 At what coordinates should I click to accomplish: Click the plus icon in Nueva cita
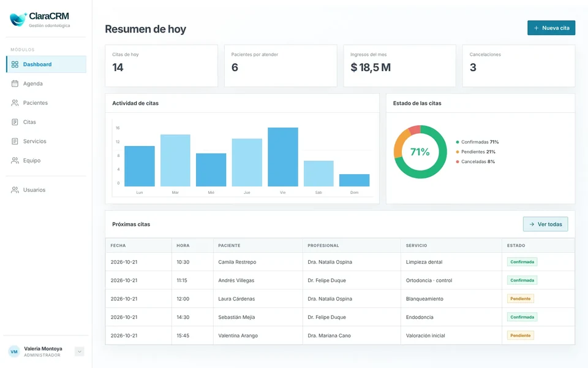537,28
